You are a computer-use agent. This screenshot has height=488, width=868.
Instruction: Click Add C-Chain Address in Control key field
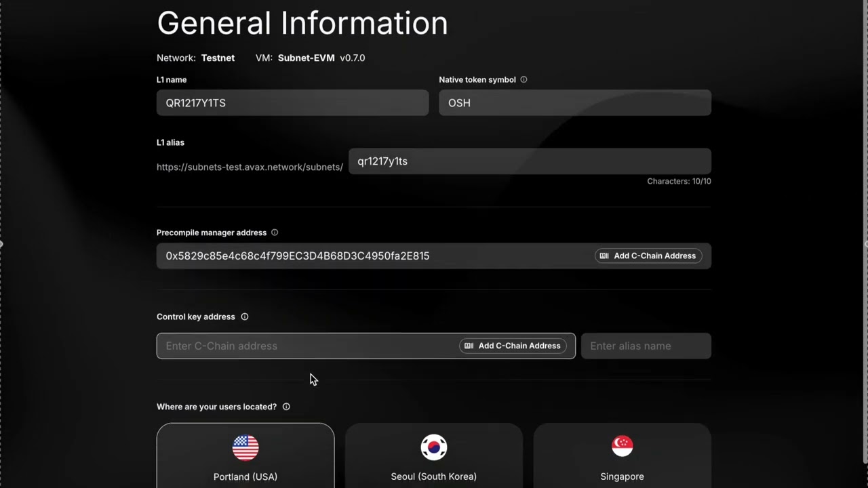[513, 346]
